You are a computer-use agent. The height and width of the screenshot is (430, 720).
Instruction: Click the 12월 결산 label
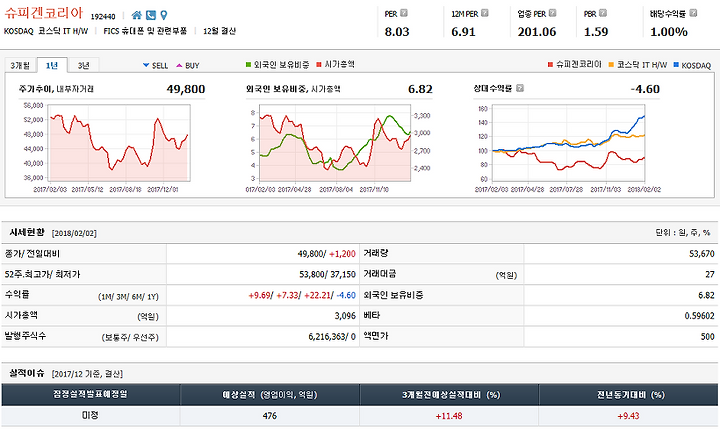point(219,31)
